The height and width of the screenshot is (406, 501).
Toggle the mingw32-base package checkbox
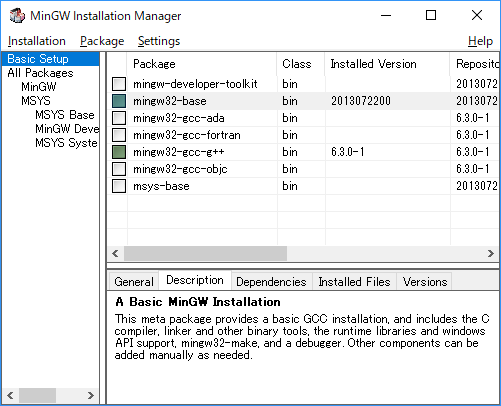pyautogui.click(x=119, y=101)
